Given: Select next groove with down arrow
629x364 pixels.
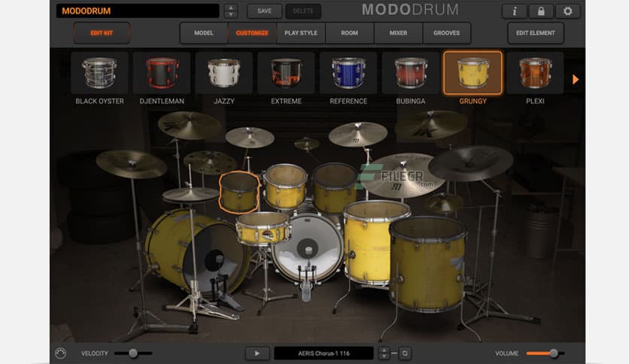Looking at the screenshot, I should click(384, 356).
